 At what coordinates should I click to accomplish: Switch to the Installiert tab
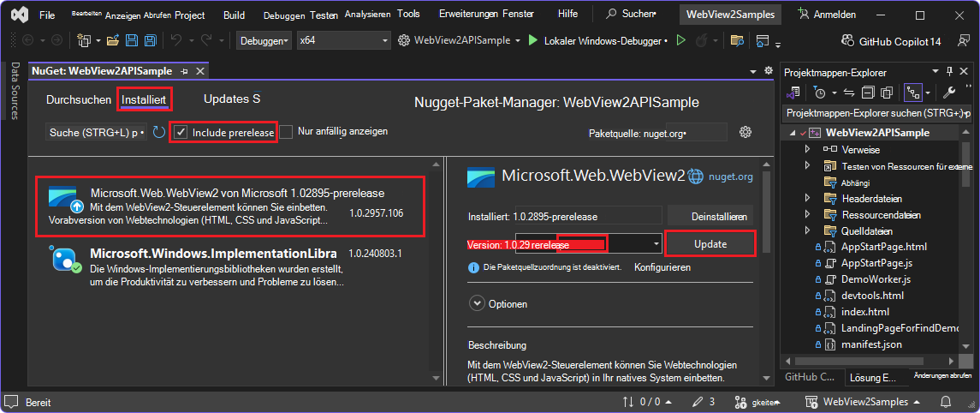pos(144,99)
